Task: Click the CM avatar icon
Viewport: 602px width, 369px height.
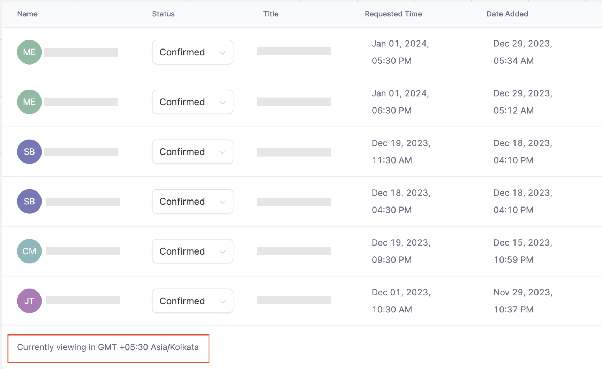Action: (x=29, y=251)
